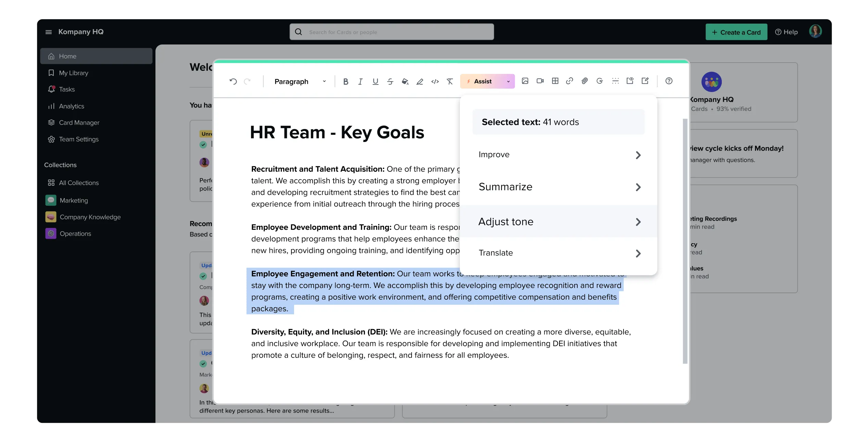This screenshot has height=442, width=868.
Task: Toggle underline formatting
Action: 375,81
